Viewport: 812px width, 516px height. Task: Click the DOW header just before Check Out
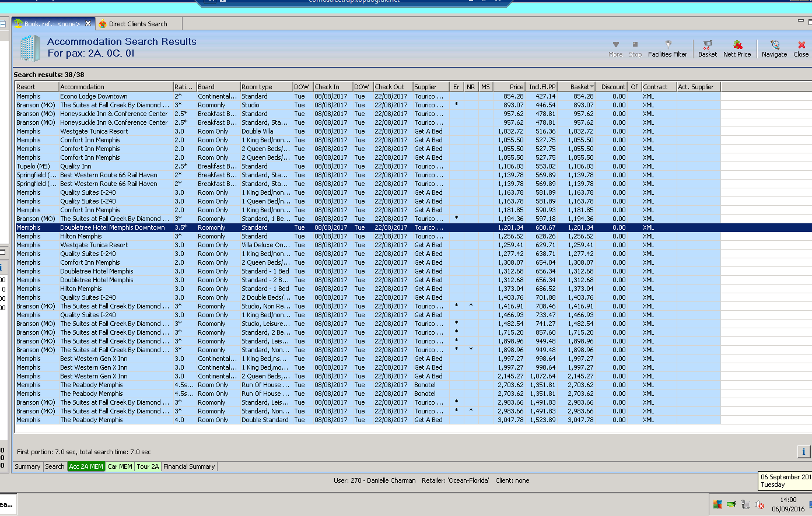coord(363,87)
